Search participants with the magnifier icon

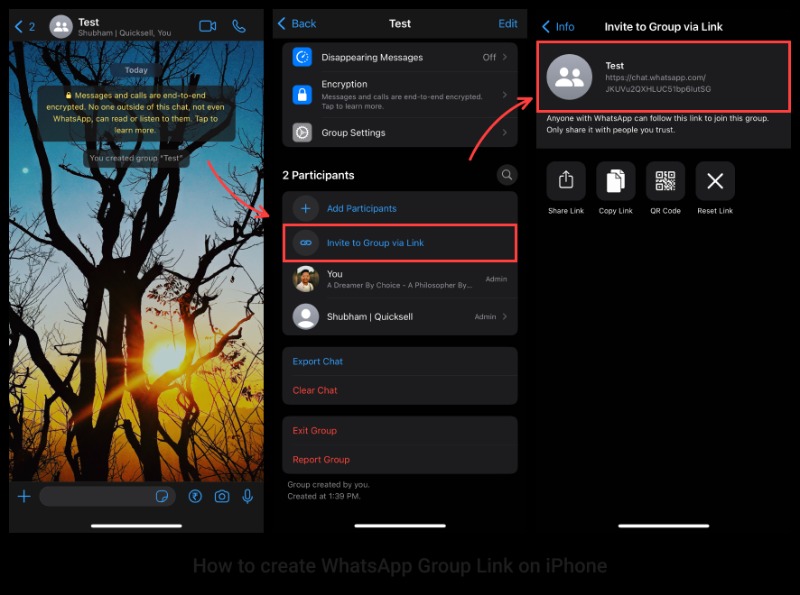[x=507, y=174]
